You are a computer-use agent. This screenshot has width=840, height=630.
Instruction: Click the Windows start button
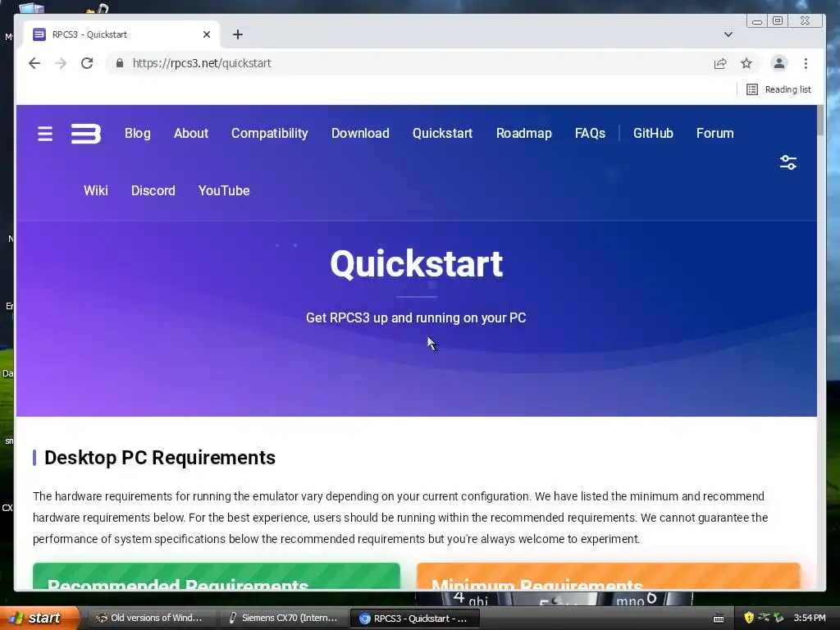click(x=39, y=618)
